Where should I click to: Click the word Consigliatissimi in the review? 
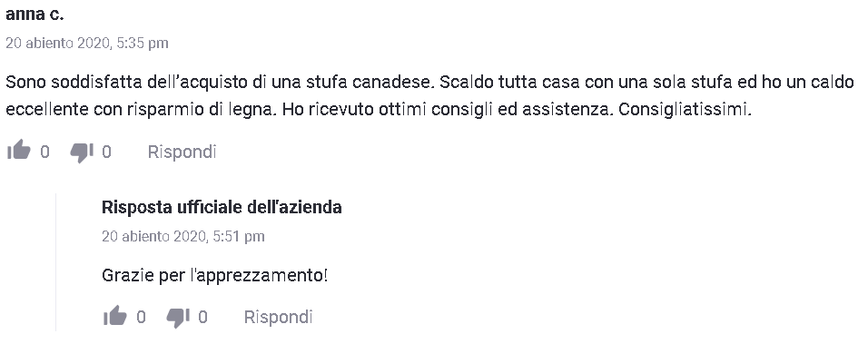[685, 110]
